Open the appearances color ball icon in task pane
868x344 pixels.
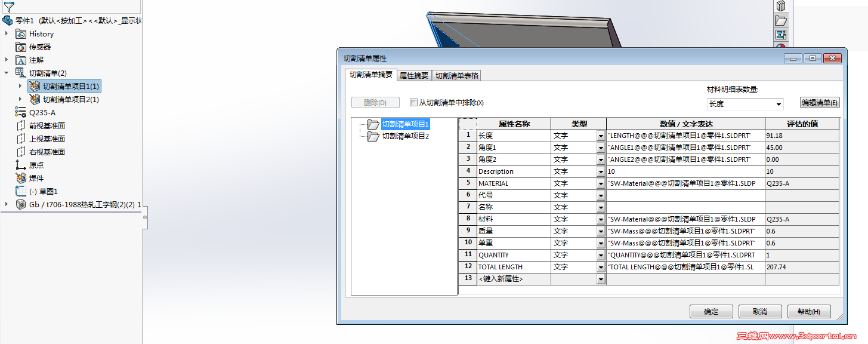point(781,45)
